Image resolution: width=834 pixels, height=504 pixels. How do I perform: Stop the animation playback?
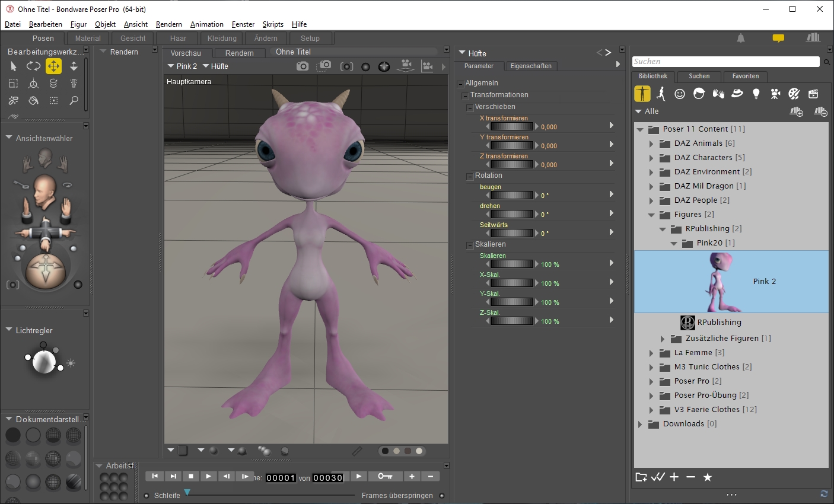pyautogui.click(x=190, y=476)
